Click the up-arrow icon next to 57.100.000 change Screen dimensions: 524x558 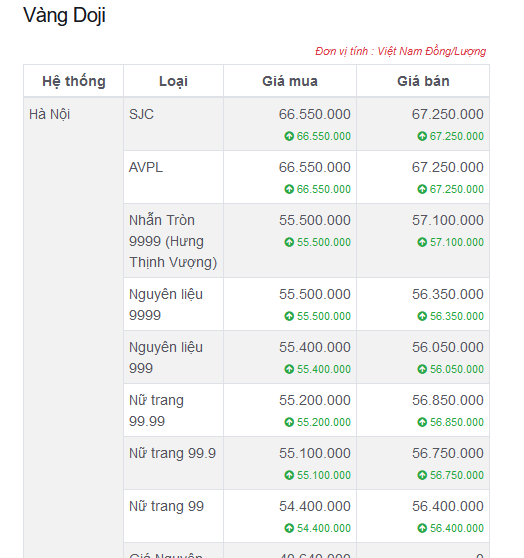pyautogui.click(x=422, y=242)
